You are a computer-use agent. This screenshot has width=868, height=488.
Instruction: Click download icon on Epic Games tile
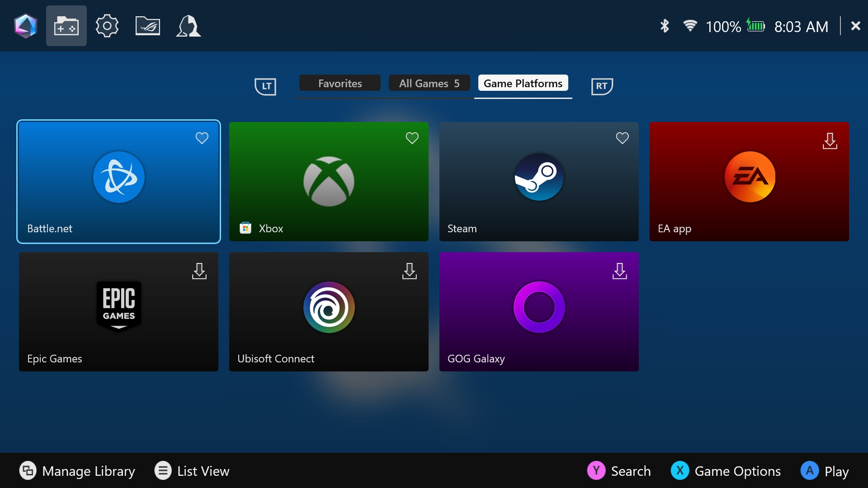pos(199,271)
